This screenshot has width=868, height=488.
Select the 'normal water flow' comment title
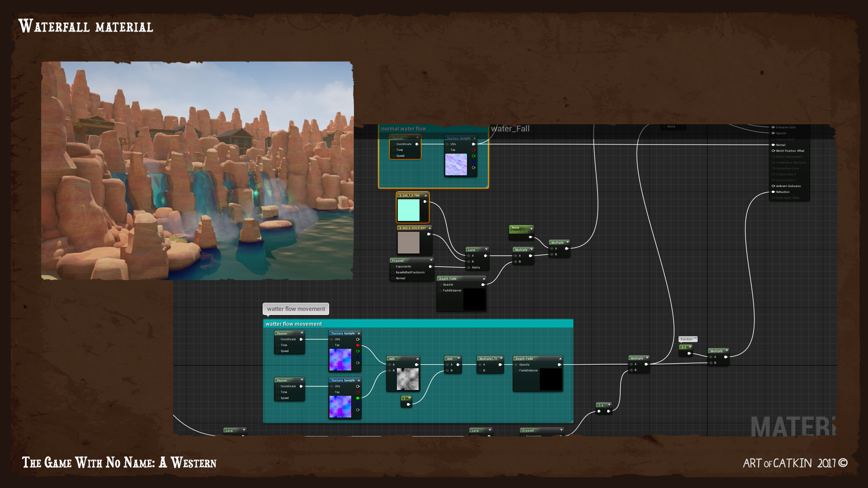pyautogui.click(x=404, y=129)
